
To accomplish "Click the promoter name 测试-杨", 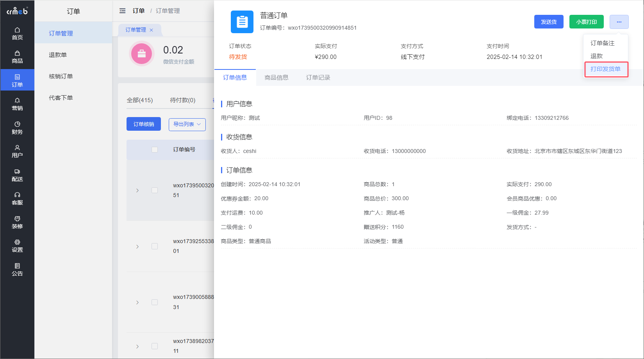I will [395, 213].
